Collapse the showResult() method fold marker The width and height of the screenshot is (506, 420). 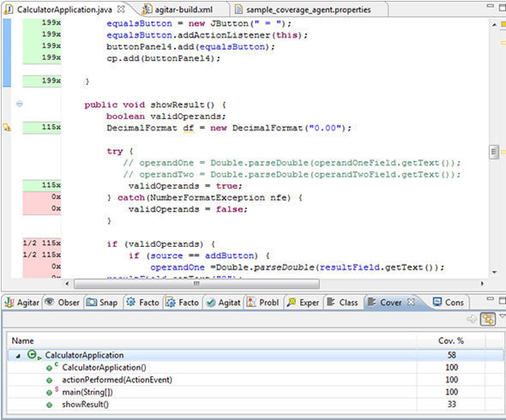tap(20, 104)
